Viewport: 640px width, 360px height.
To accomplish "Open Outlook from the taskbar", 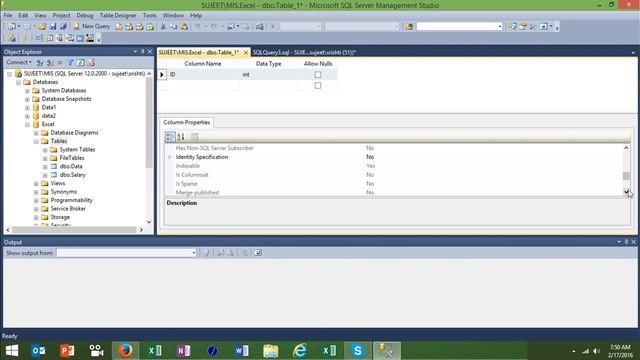I will point(39,351).
